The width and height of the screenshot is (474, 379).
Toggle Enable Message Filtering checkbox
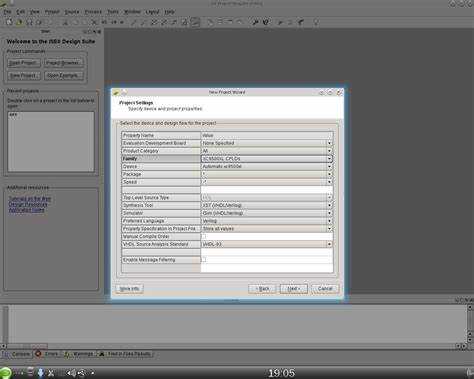(204, 260)
